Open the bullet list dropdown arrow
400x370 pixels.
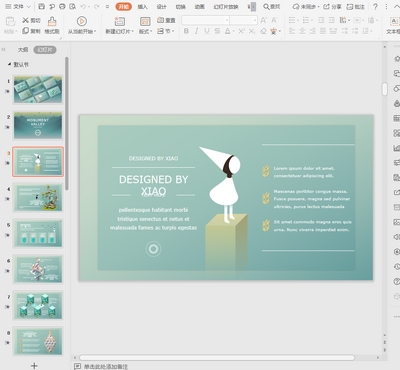pos(297,20)
